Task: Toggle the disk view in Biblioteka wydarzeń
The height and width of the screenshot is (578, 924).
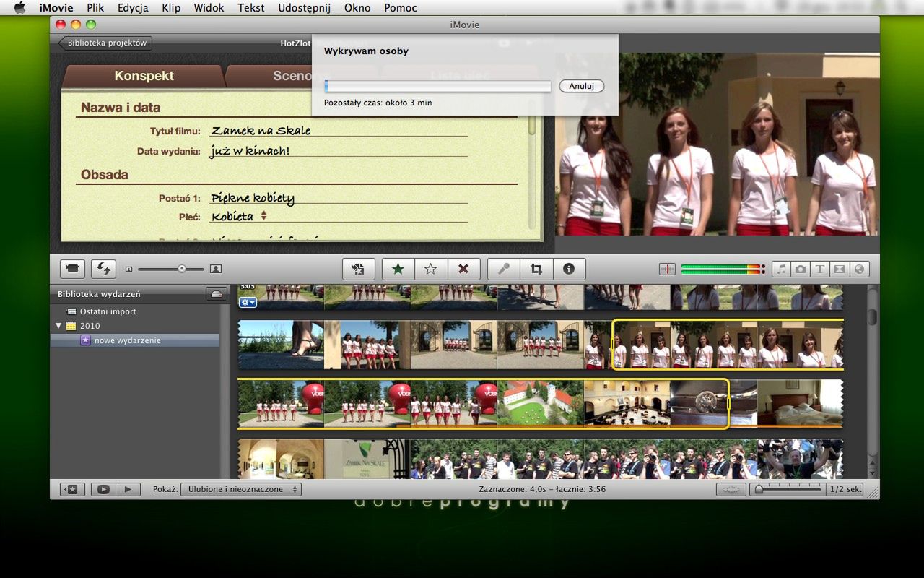Action: (x=216, y=294)
